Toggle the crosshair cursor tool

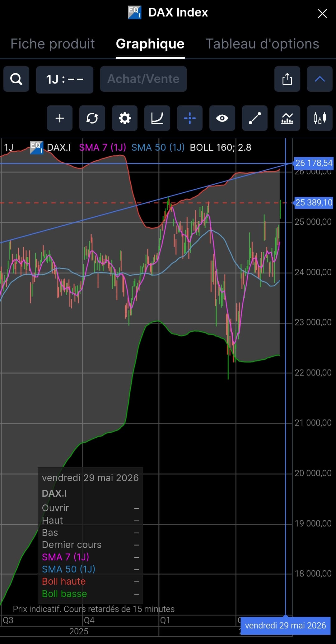pyautogui.click(x=190, y=118)
